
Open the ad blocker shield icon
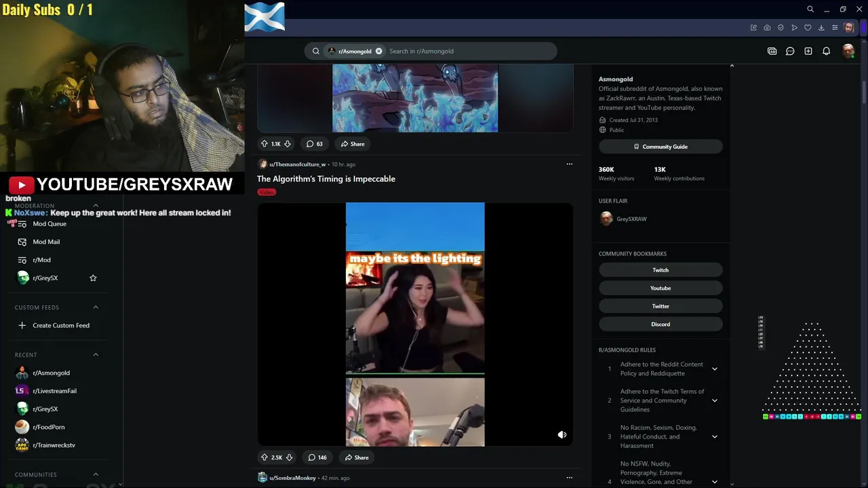781,28
